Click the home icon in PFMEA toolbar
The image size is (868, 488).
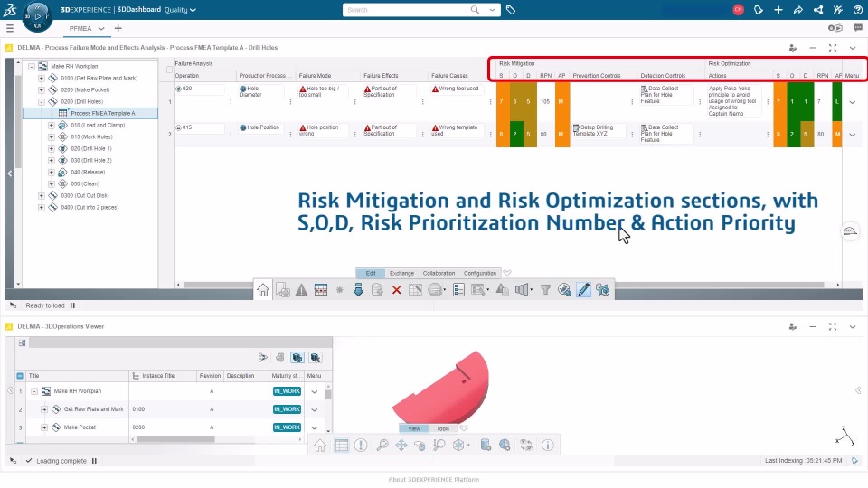[263, 290]
